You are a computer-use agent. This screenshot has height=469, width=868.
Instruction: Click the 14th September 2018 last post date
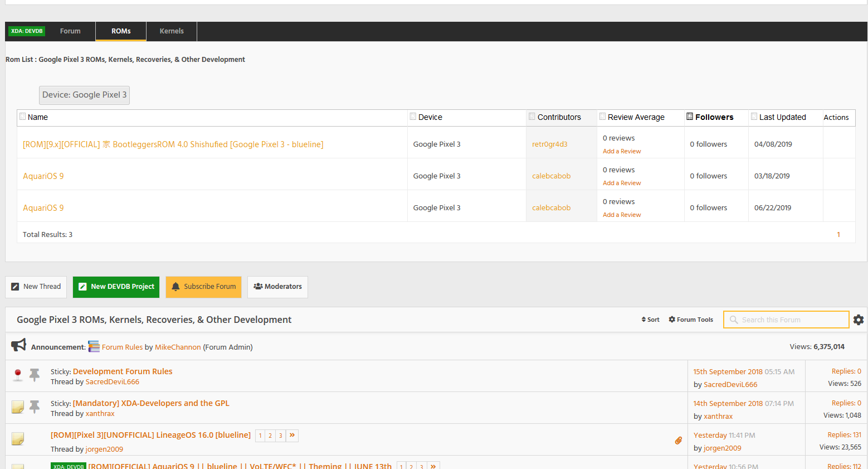click(x=728, y=404)
